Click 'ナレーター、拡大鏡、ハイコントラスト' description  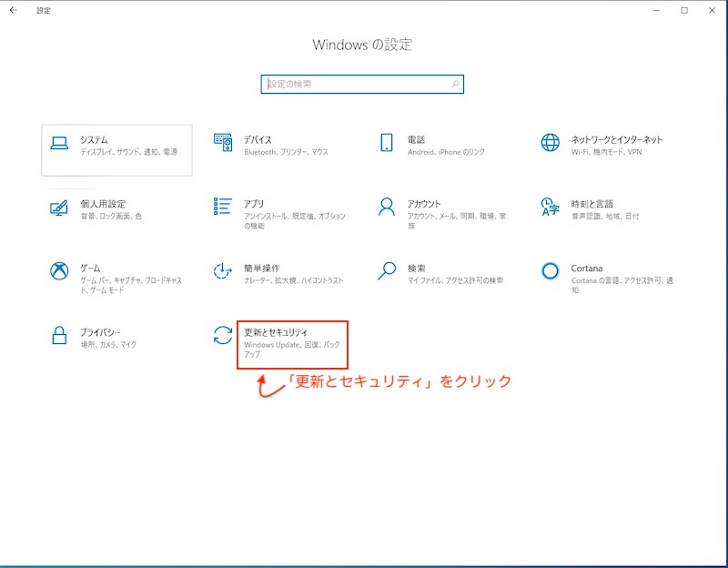[293, 280]
